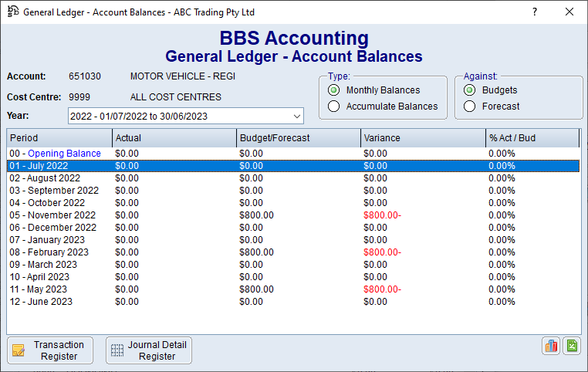Screen dimensions: 588x372
Task: Select the 08 - February 2023 row
Action: (49, 252)
